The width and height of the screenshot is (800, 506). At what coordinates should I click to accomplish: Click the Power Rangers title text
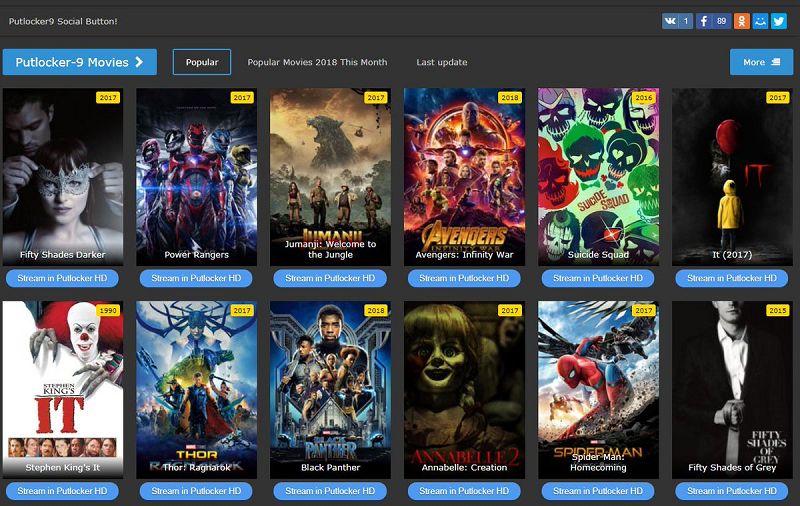coord(196,255)
